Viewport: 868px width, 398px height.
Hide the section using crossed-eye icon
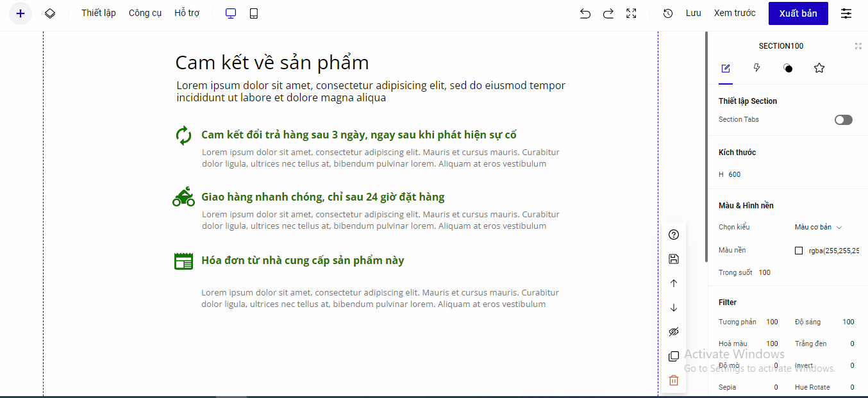pos(673,332)
